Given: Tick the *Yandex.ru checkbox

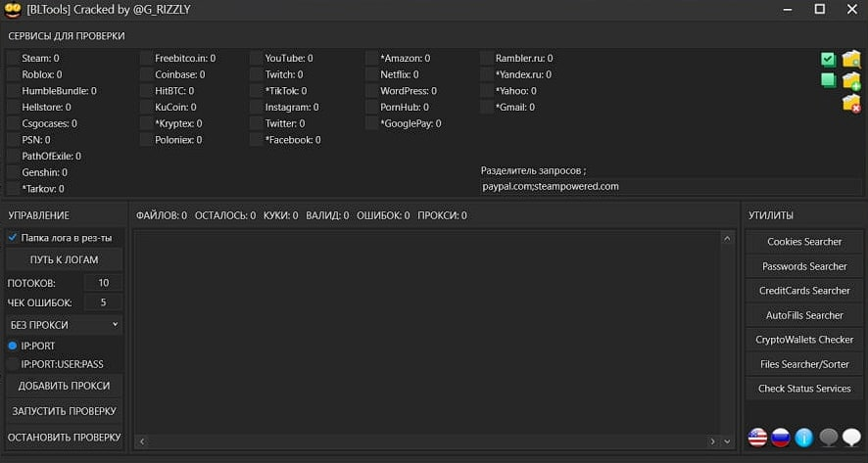Looking at the screenshot, I should pos(487,74).
